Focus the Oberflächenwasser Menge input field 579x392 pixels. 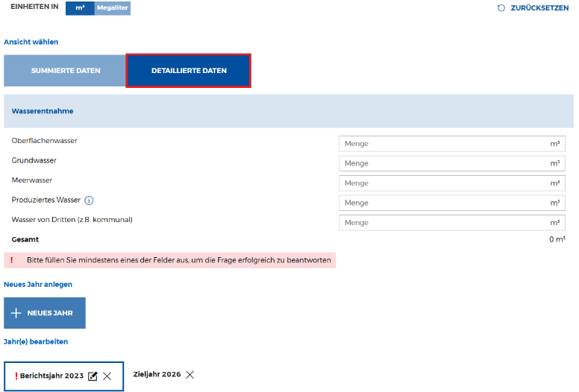444,144
